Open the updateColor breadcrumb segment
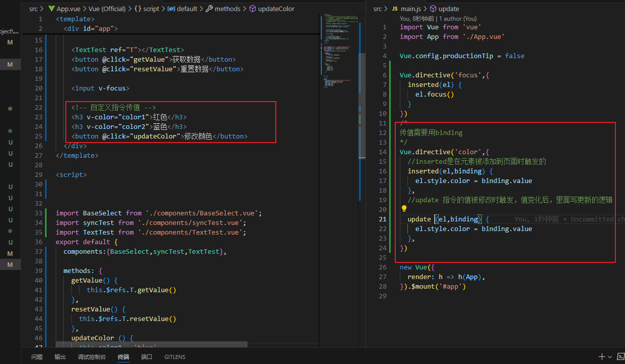The width and height of the screenshot is (625, 364). tap(276, 9)
